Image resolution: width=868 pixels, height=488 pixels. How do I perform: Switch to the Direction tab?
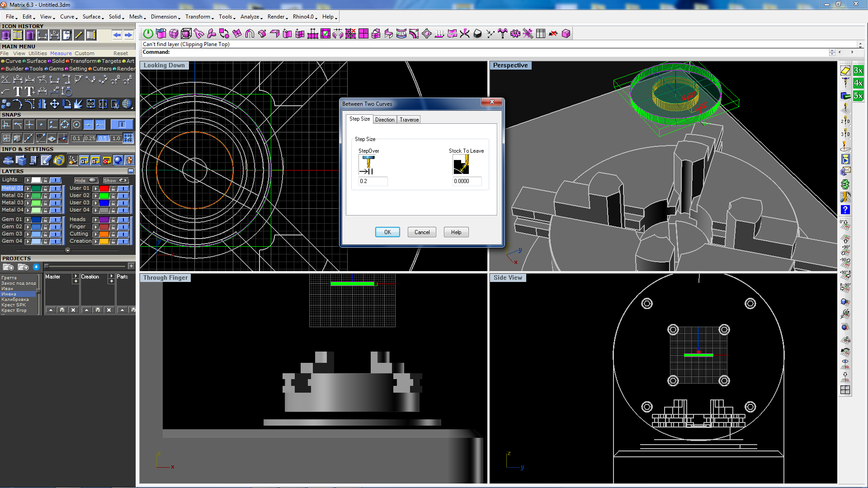pyautogui.click(x=384, y=120)
